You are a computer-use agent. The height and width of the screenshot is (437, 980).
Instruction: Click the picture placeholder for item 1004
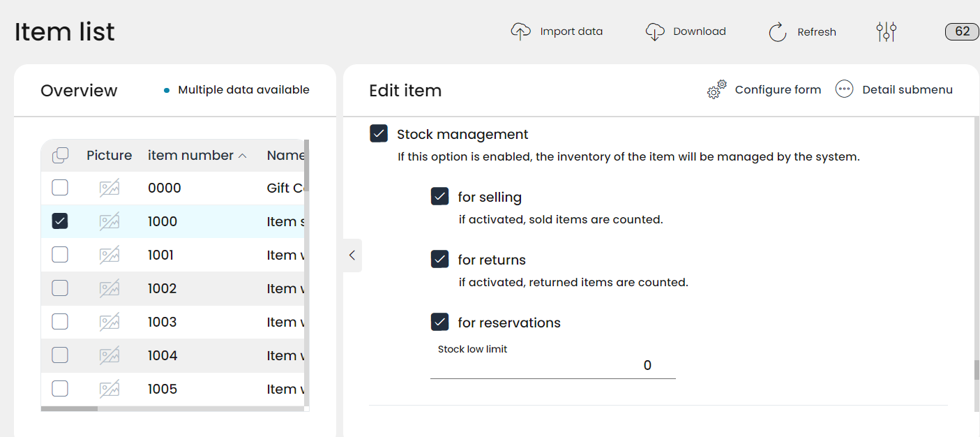pyautogui.click(x=109, y=355)
